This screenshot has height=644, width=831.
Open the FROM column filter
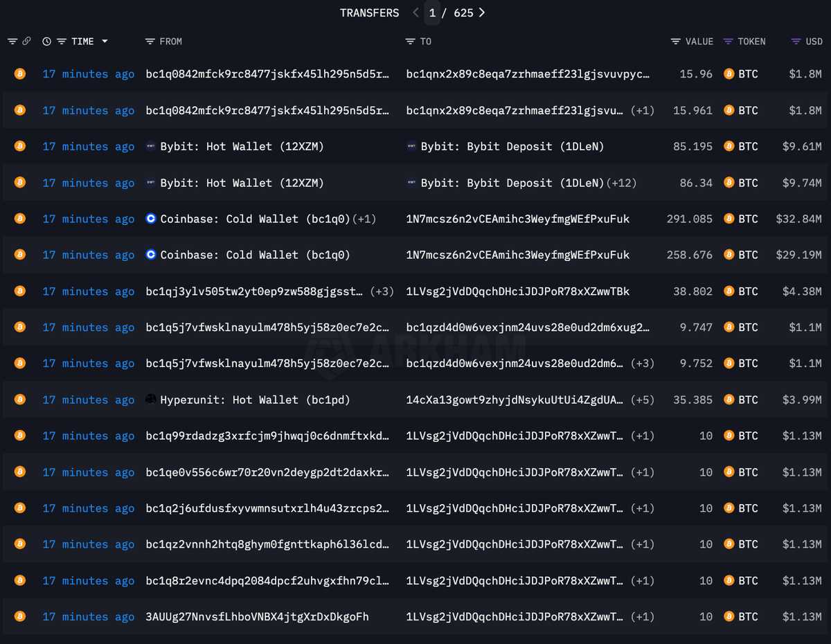coord(150,42)
